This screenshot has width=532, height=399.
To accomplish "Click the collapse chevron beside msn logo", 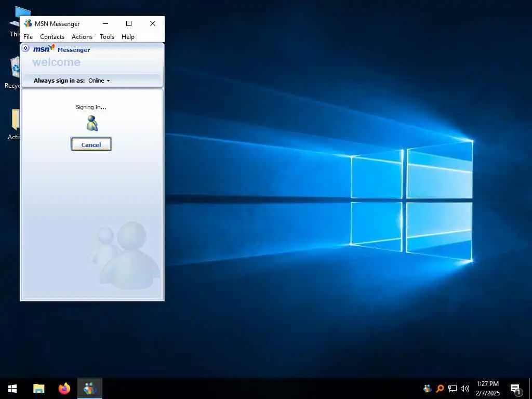I will pos(25,48).
